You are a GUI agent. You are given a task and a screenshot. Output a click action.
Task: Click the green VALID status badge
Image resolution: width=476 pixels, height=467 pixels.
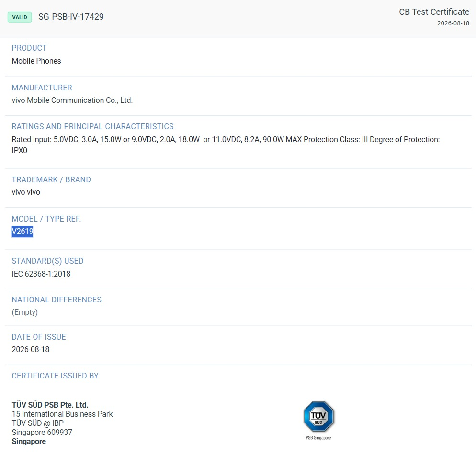pyautogui.click(x=20, y=17)
